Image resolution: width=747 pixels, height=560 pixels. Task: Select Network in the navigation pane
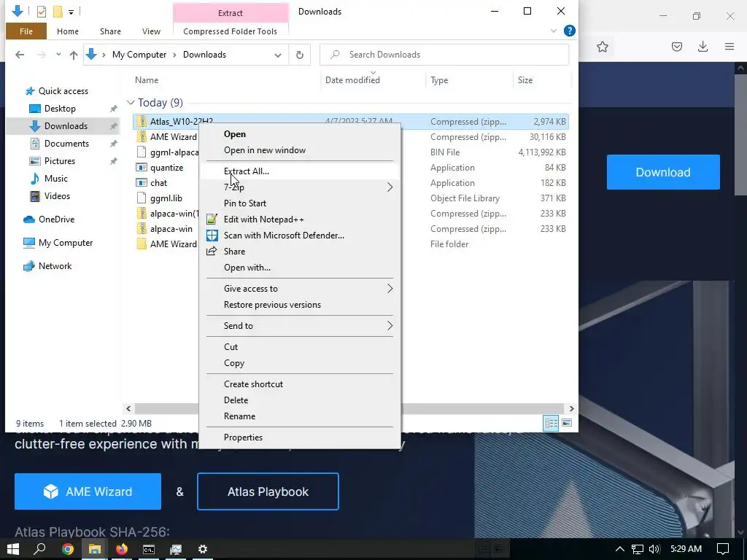55,266
